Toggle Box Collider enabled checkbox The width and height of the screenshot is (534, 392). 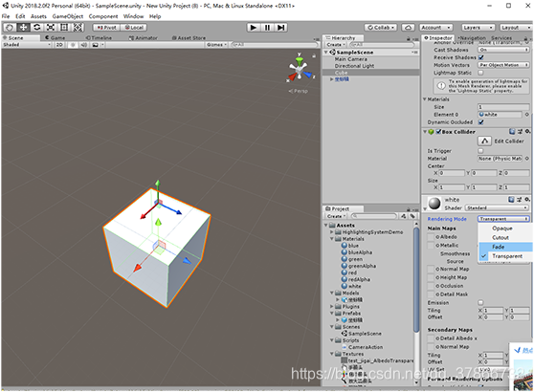click(x=438, y=132)
